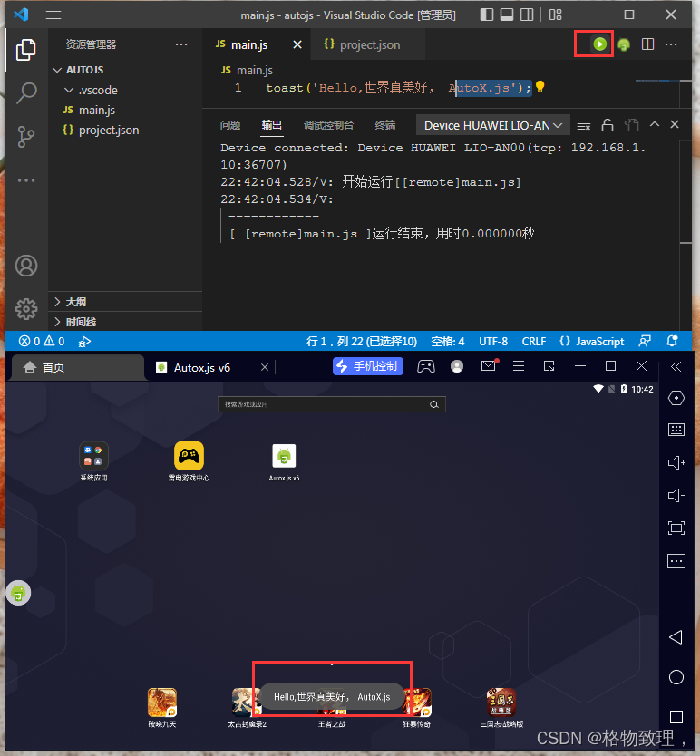Open the emulator hamburger menu
The width and height of the screenshot is (700, 756).
coord(519,366)
